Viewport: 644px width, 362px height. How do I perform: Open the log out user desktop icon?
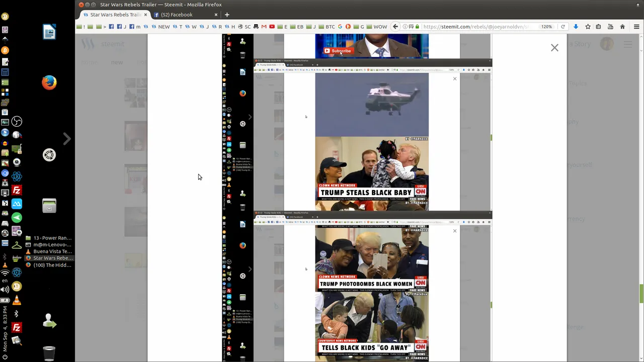(49, 321)
